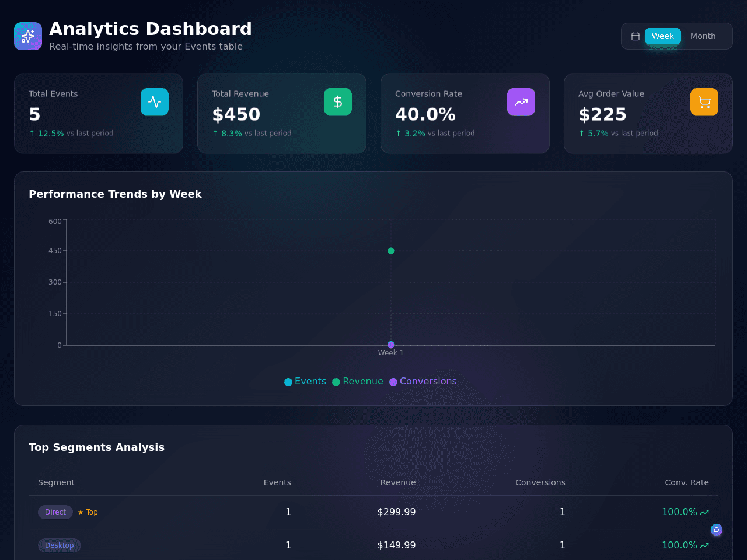Viewport: 747px width, 560px height.
Task: Click the Desktop segment badge
Action: click(x=60, y=545)
